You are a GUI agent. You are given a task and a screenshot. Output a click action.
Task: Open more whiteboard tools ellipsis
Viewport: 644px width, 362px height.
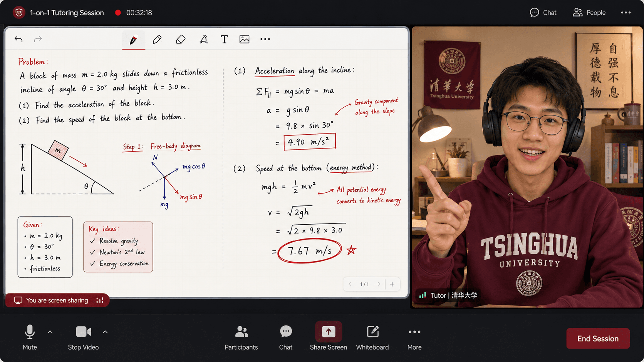[x=265, y=39]
